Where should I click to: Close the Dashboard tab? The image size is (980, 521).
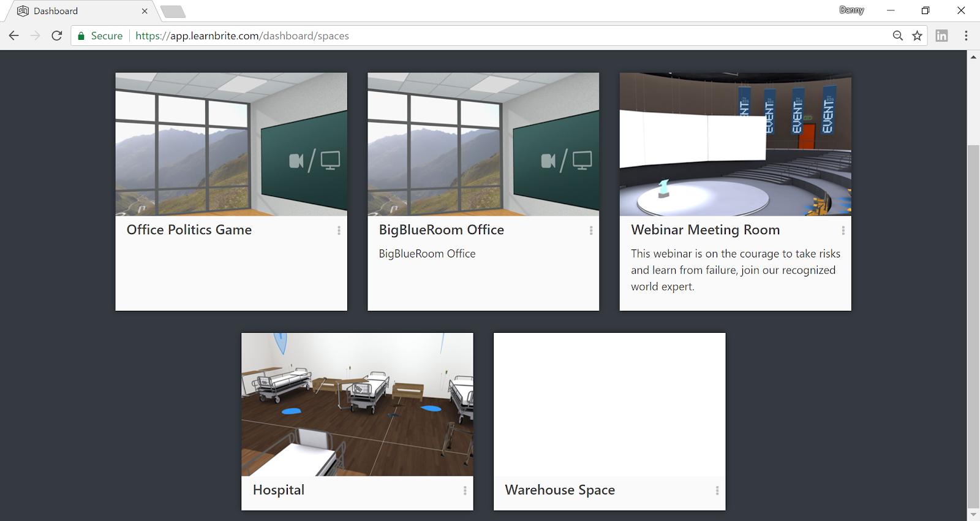pos(145,11)
